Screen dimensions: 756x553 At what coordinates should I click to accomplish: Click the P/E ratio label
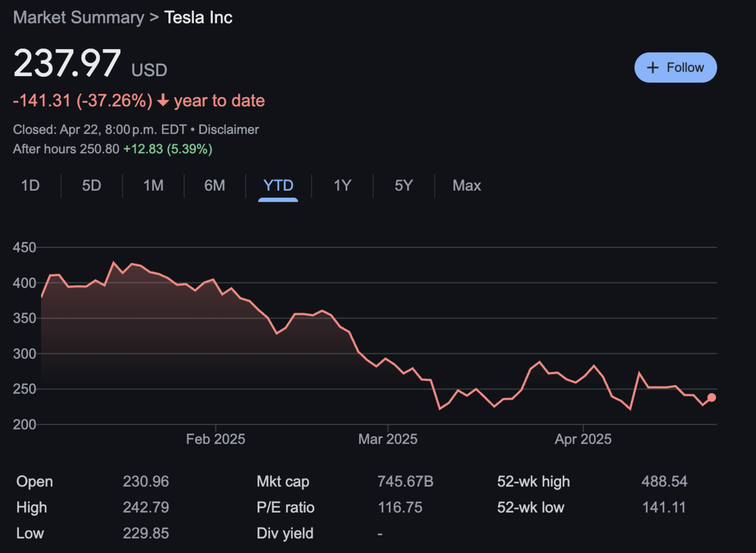coord(286,507)
